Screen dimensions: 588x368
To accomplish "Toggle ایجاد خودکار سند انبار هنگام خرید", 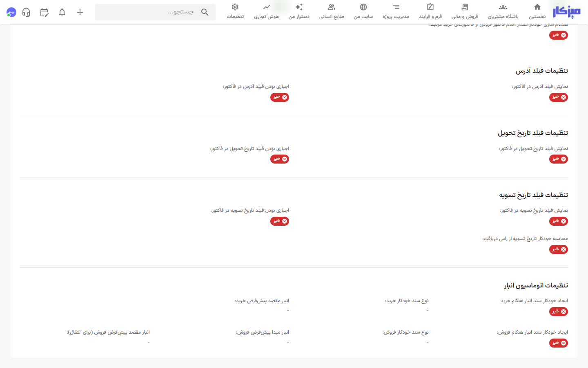I will click(559, 312).
